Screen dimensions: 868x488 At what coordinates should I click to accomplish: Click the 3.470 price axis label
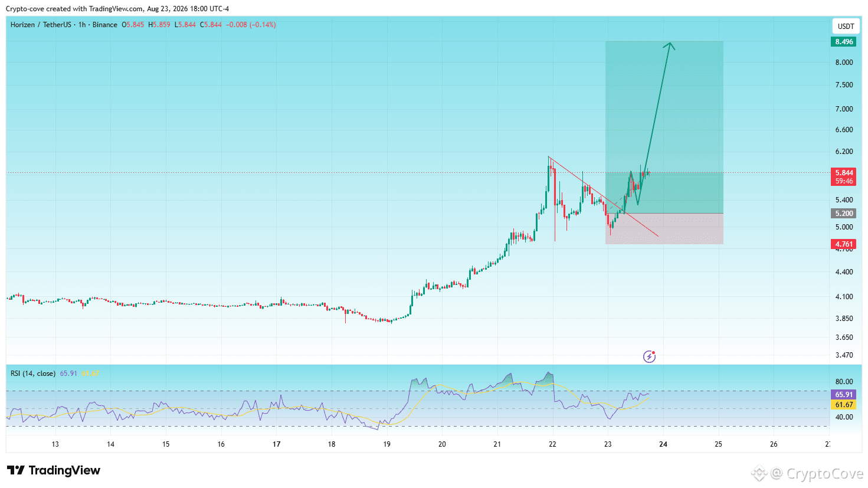844,355
